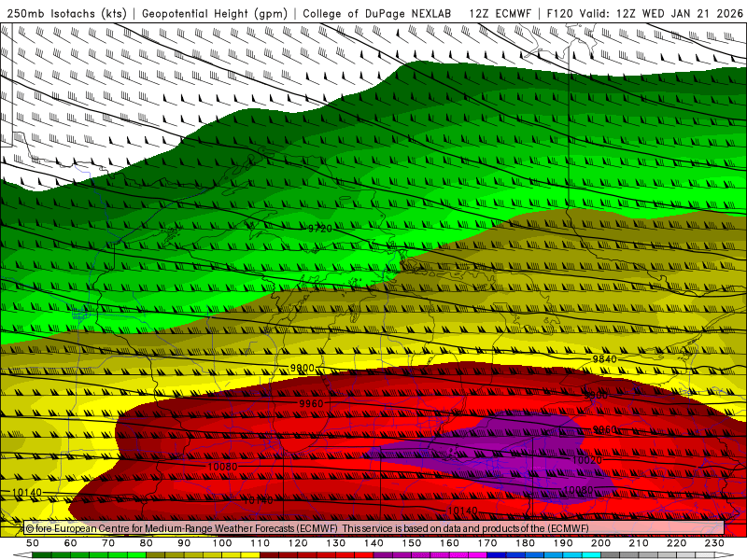Screen dimensions: 747x560
Task: Click the 140 knot colorbar label
Action: [x=373, y=543]
